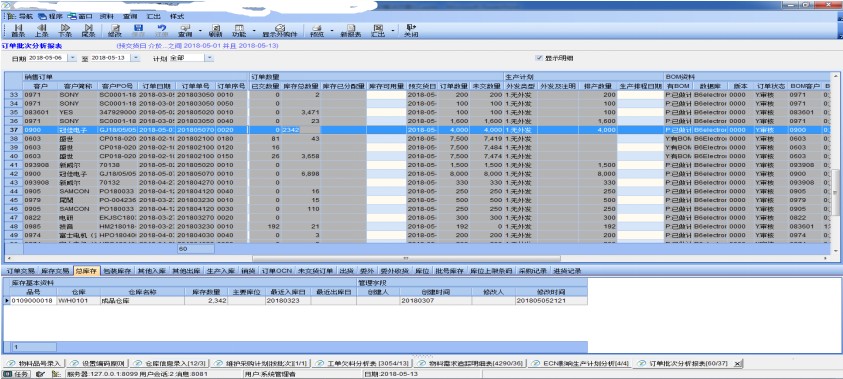Click the 任务 button in status bar
843x379 pixels.
[18, 374]
